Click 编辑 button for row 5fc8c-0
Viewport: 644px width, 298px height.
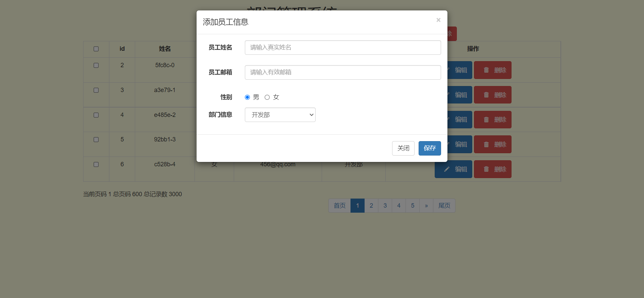pyautogui.click(x=460, y=70)
